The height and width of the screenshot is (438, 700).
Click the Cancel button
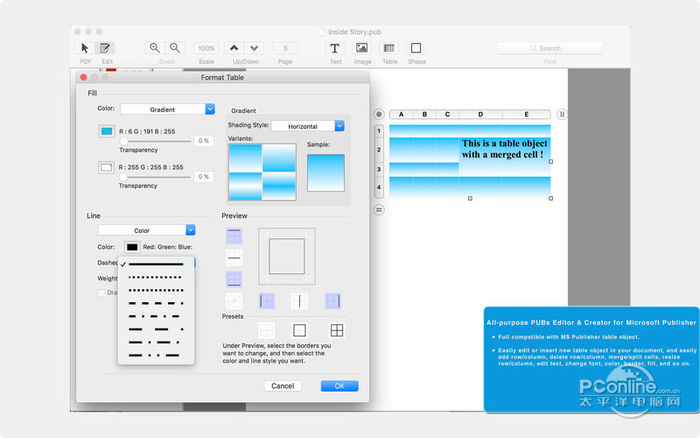[282, 386]
